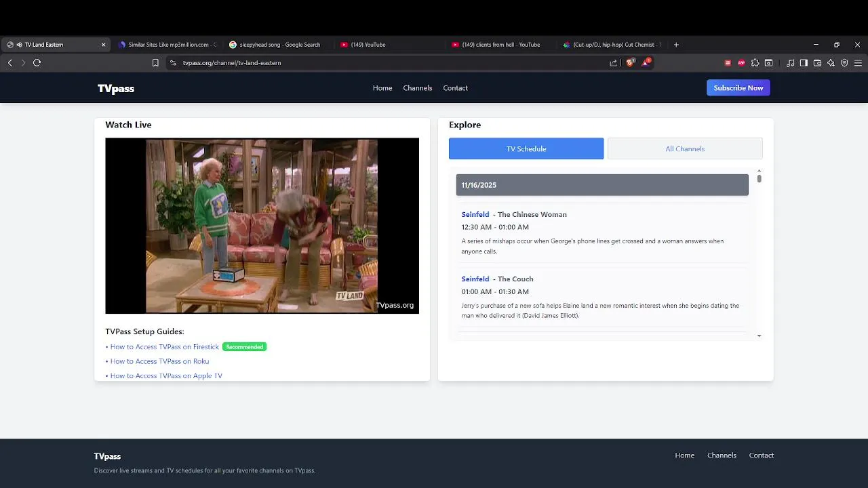Switch to Similar Sites Like mp3million.com tab
The height and width of the screenshot is (488, 868).
click(167, 45)
